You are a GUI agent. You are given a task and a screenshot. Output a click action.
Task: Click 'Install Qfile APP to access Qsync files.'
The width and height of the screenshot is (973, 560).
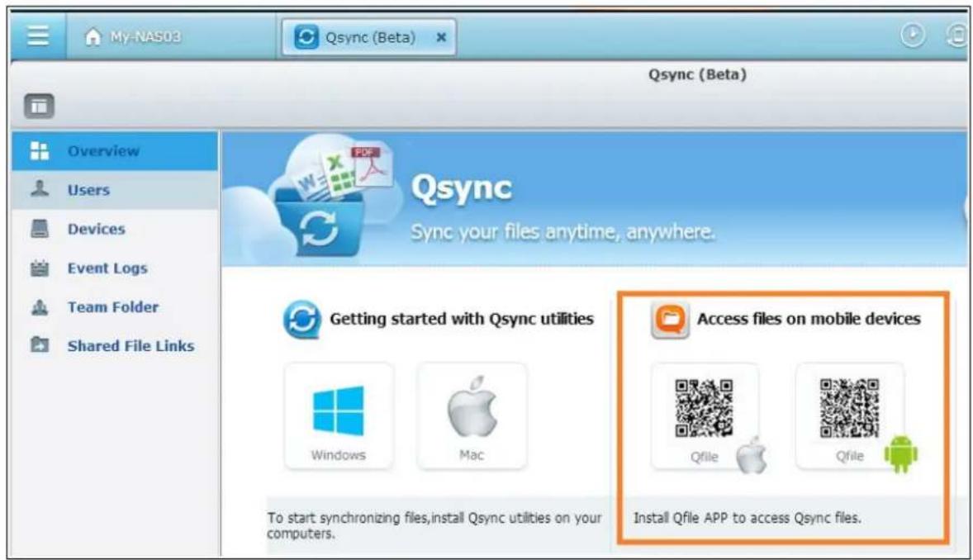click(x=747, y=518)
